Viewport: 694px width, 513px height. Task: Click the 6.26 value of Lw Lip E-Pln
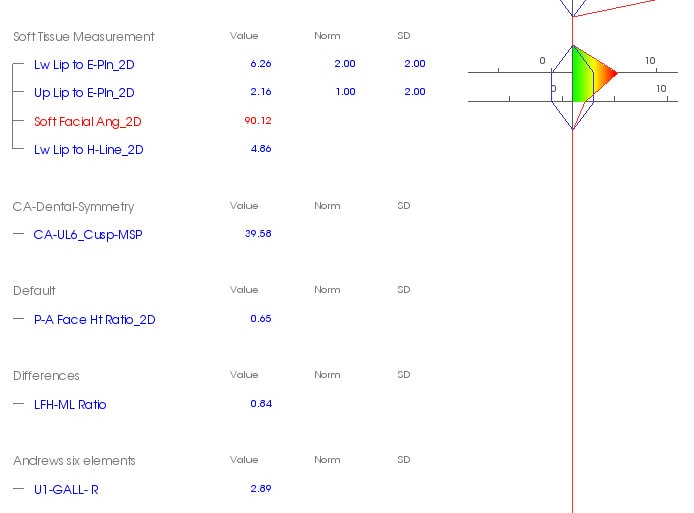coord(261,64)
